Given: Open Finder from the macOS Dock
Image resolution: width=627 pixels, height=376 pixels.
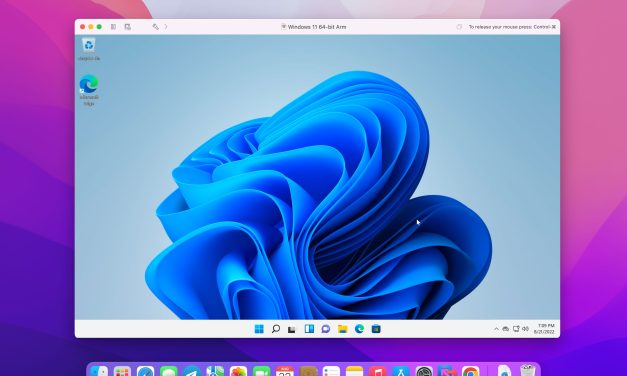Looking at the screenshot, I should point(99,371).
